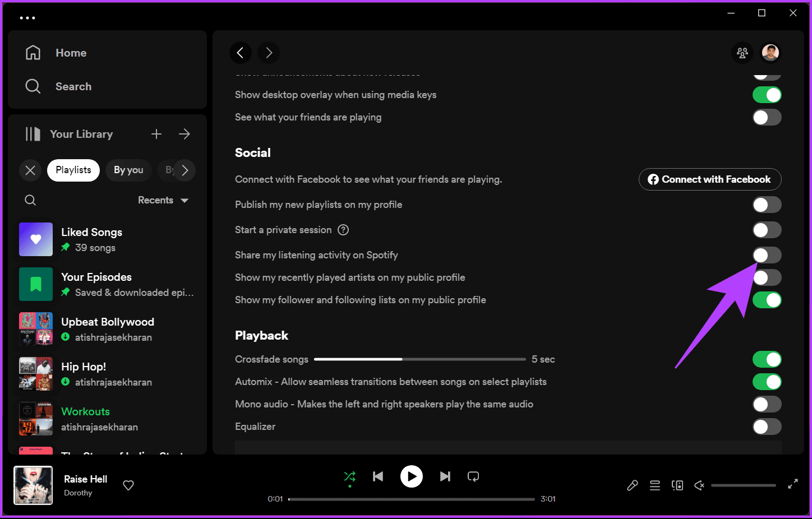Maximize the Spotify window
Viewport: 812px width, 519px height.
[762, 13]
